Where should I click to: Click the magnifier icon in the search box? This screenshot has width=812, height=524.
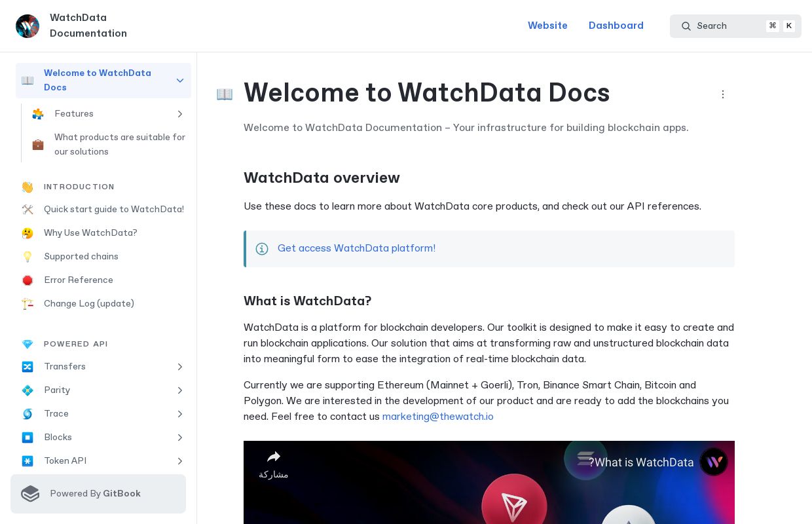(686, 26)
